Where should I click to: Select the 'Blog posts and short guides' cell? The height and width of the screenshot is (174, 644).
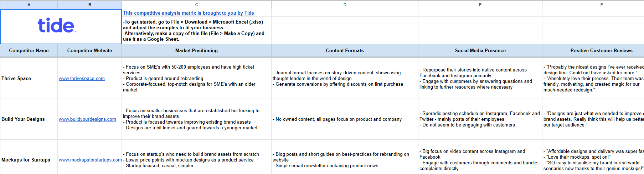[345, 157]
